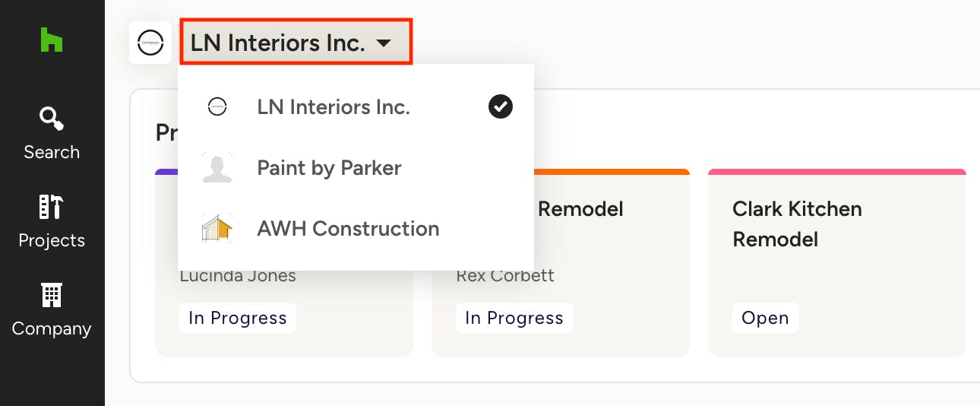Open the Projects hammer icon
The height and width of the screenshot is (406, 980).
click(52, 207)
